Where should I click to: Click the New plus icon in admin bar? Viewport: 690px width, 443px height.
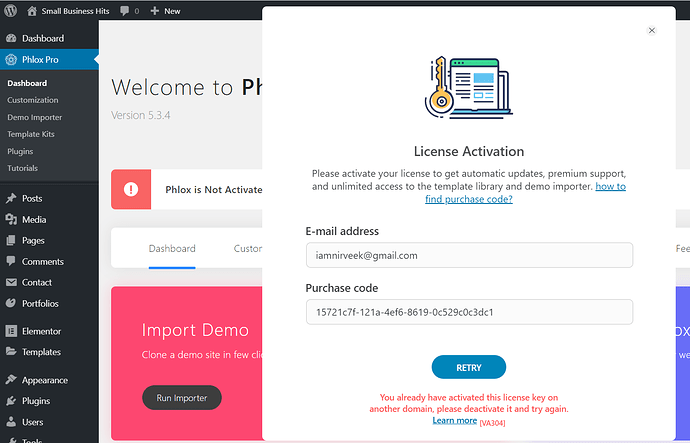click(x=154, y=11)
